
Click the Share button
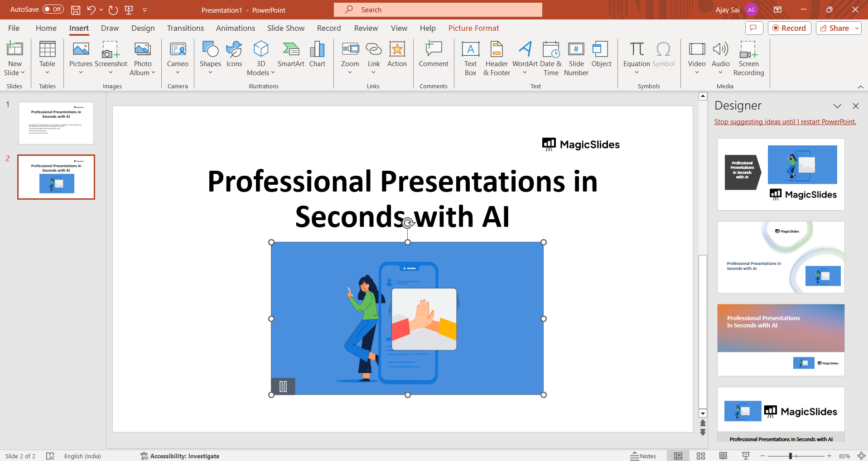pos(835,28)
